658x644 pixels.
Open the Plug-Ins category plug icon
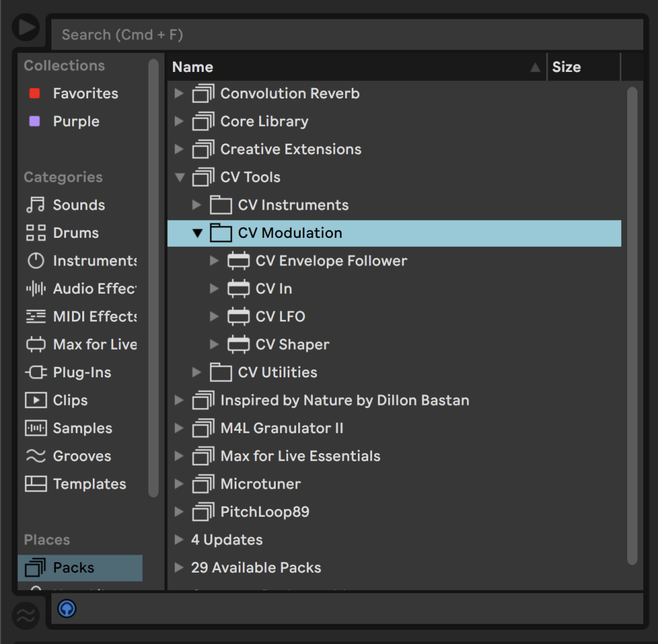tap(35, 372)
